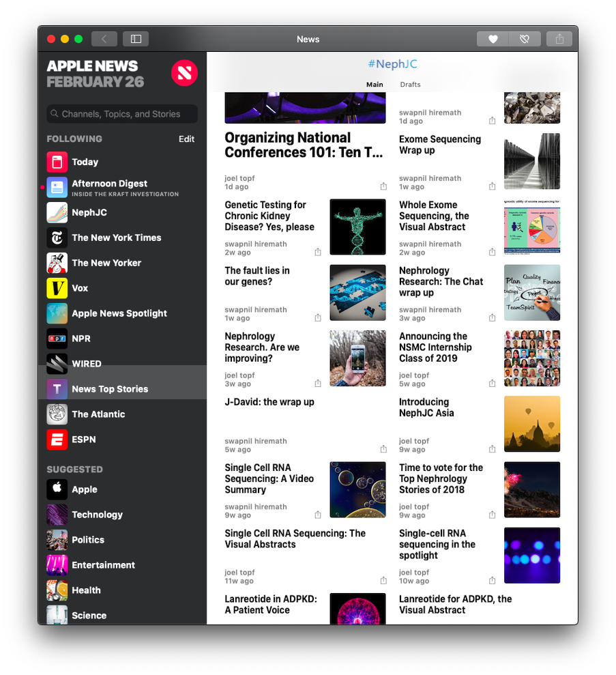Screen dimensions: 616x675
Task: Open Nephrology Research. Are we improving? headline
Action: click(x=262, y=347)
